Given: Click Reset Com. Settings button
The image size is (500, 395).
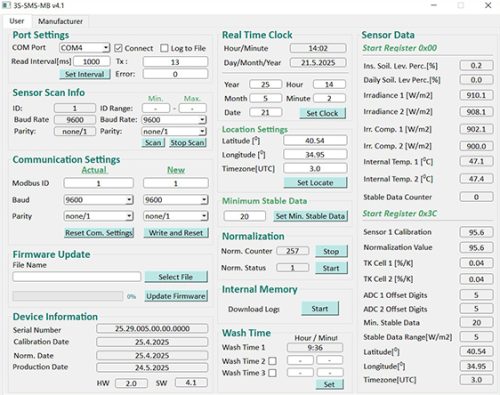Looking at the screenshot, I should click(x=99, y=233).
